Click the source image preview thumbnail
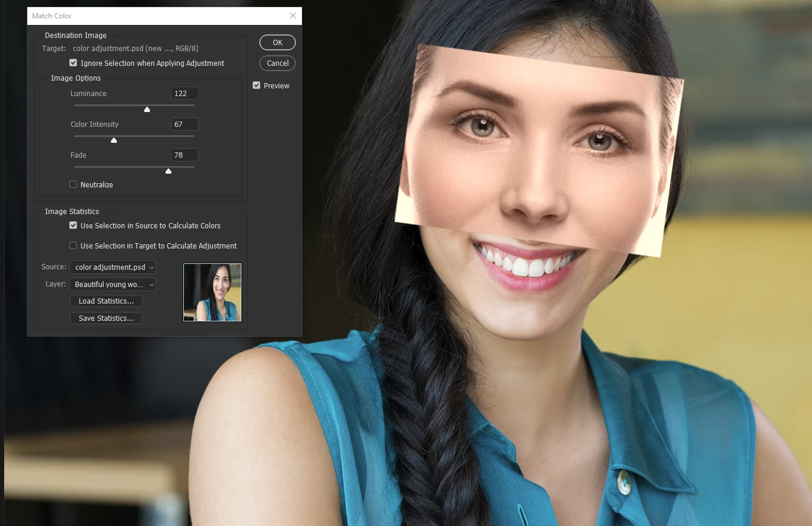The width and height of the screenshot is (812, 526). click(x=212, y=292)
